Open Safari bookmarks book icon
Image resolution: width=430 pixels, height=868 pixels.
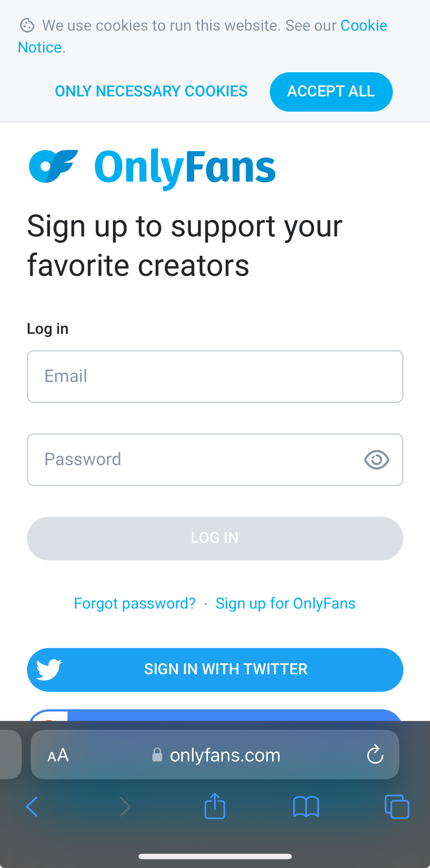[306, 806]
